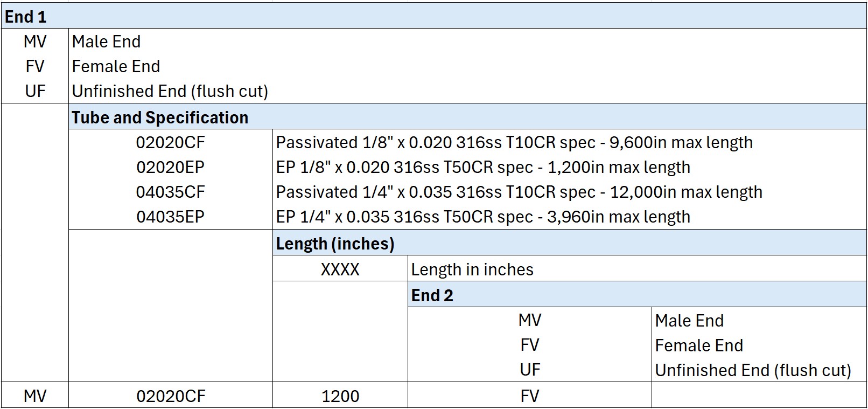Screen dimensions: 868x409
Task: Click the FV cell in the bottom example row
Action: (529, 396)
